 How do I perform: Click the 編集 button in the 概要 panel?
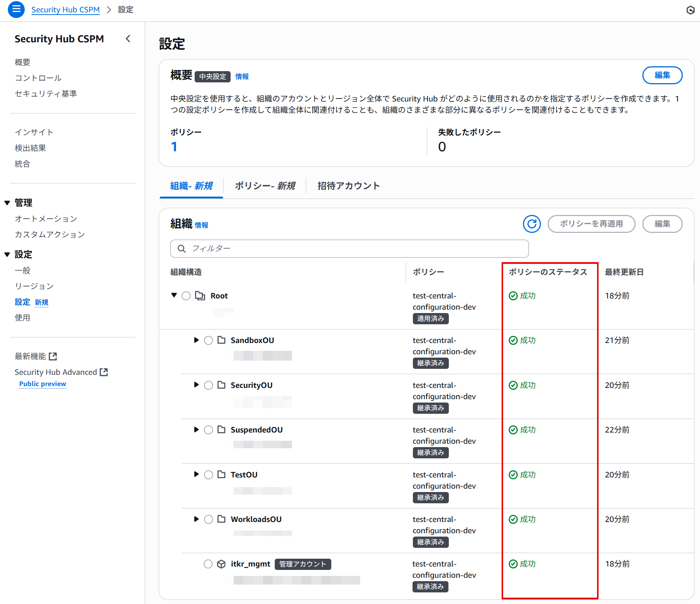pos(662,75)
